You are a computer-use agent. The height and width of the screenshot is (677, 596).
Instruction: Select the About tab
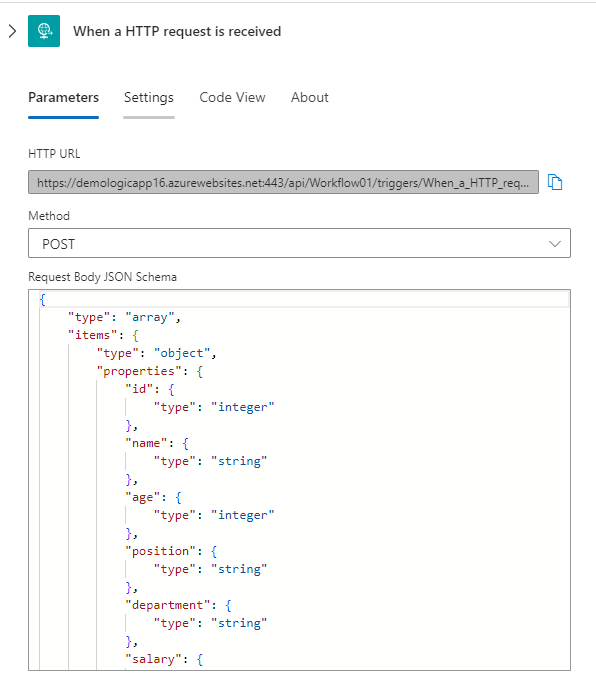pos(310,98)
